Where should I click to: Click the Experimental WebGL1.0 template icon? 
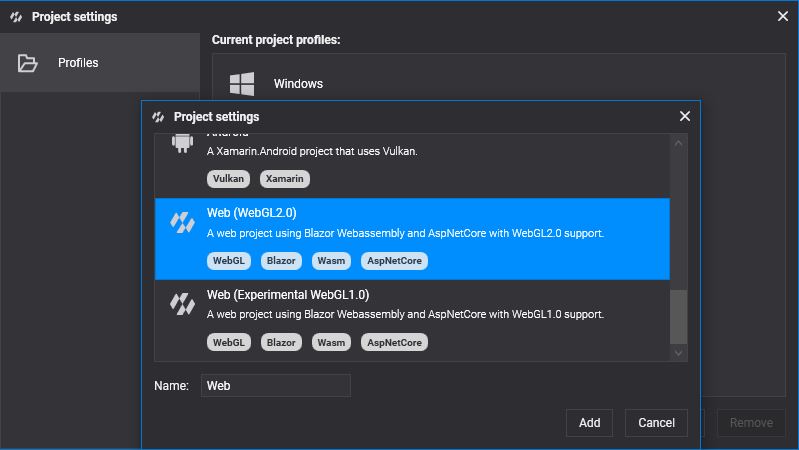tap(182, 304)
